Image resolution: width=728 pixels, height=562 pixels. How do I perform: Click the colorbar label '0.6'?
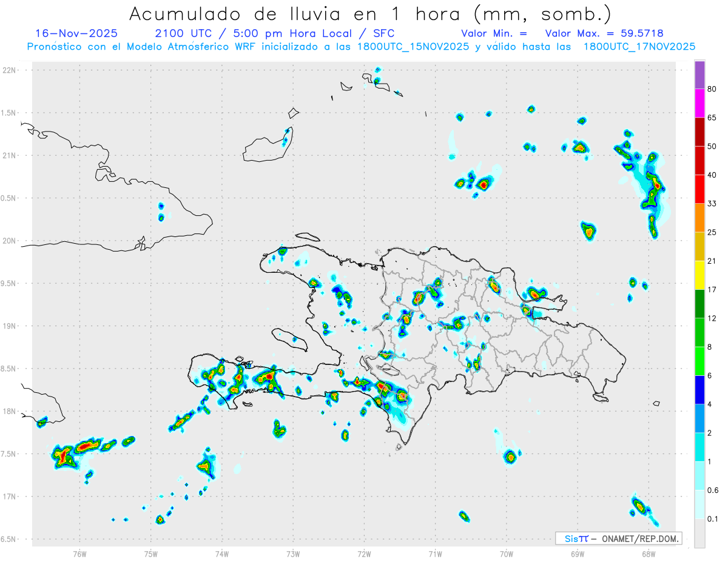click(x=713, y=490)
